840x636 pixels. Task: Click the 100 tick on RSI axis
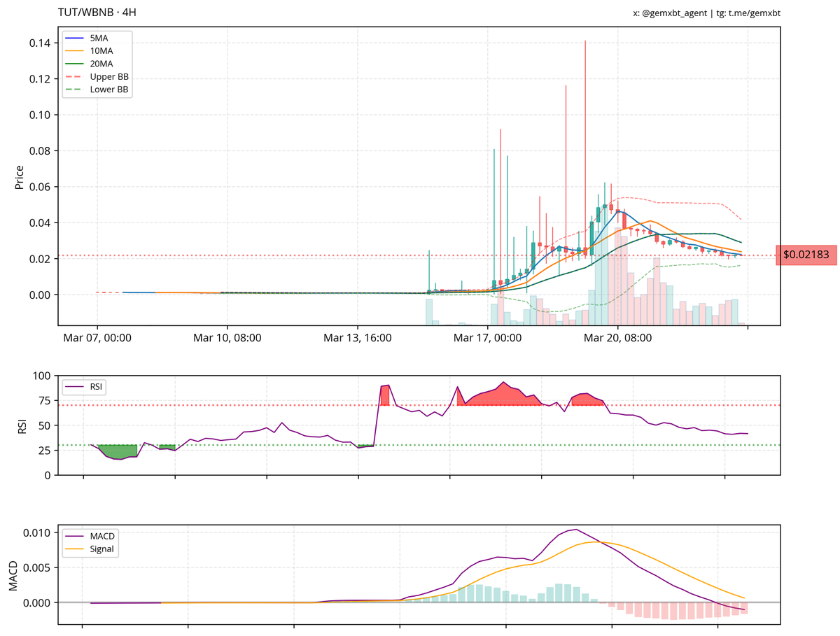point(42,376)
